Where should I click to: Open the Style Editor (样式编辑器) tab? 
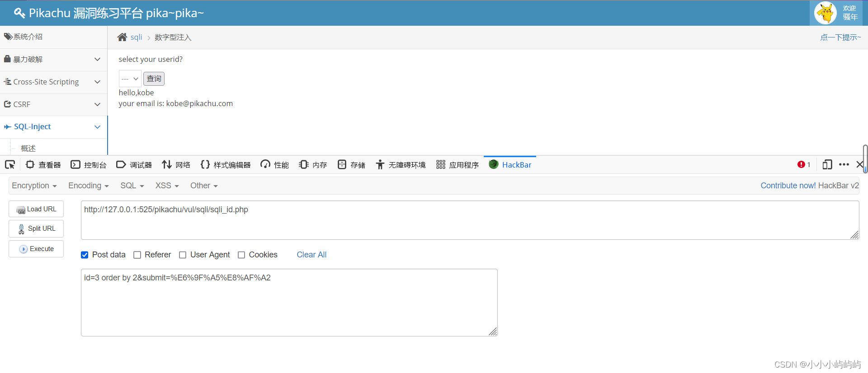(226, 165)
